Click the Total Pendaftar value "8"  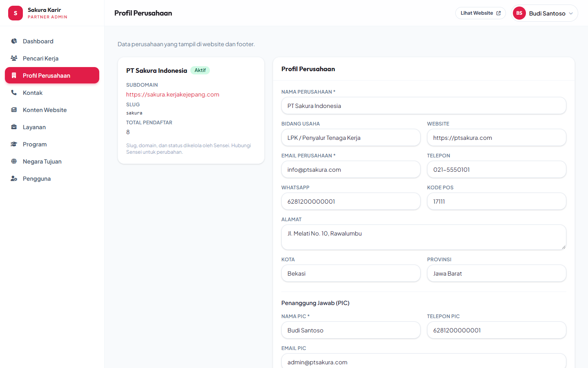pyautogui.click(x=128, y=132)
